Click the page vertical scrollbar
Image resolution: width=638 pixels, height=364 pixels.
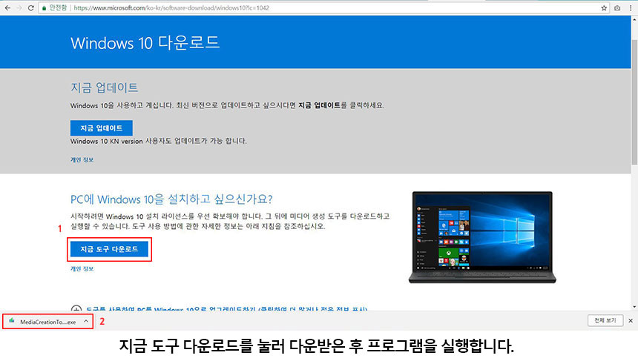click(634, 102)
